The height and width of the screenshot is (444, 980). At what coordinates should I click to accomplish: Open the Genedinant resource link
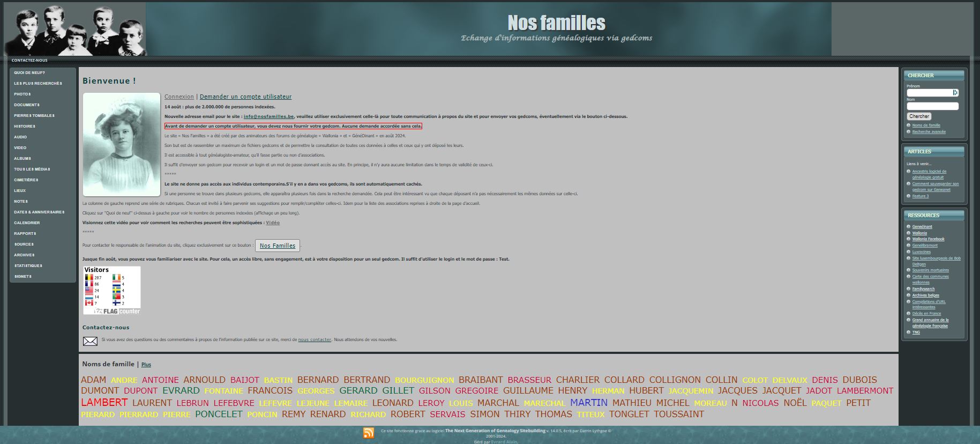tap(922, 227)
